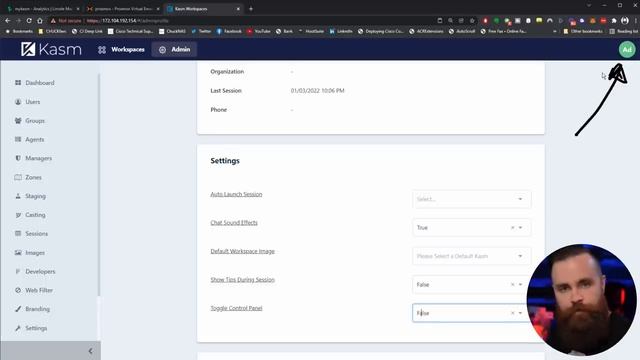Open the Settings wrench icon
640x360 pixels.
coord(18,328)
